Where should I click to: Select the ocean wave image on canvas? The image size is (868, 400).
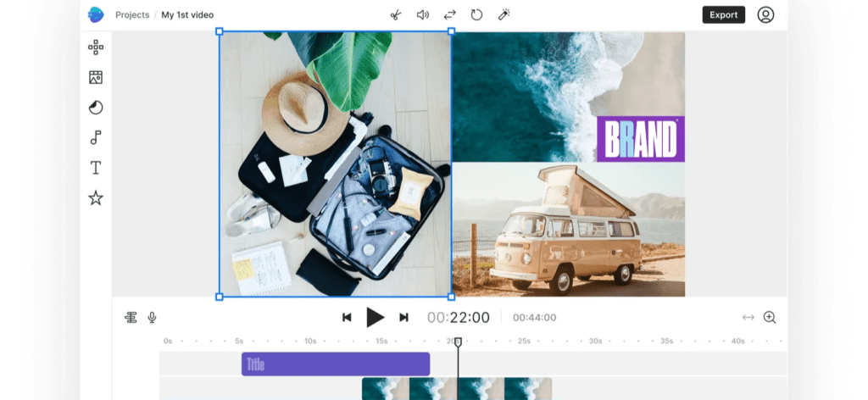(569, 97)
